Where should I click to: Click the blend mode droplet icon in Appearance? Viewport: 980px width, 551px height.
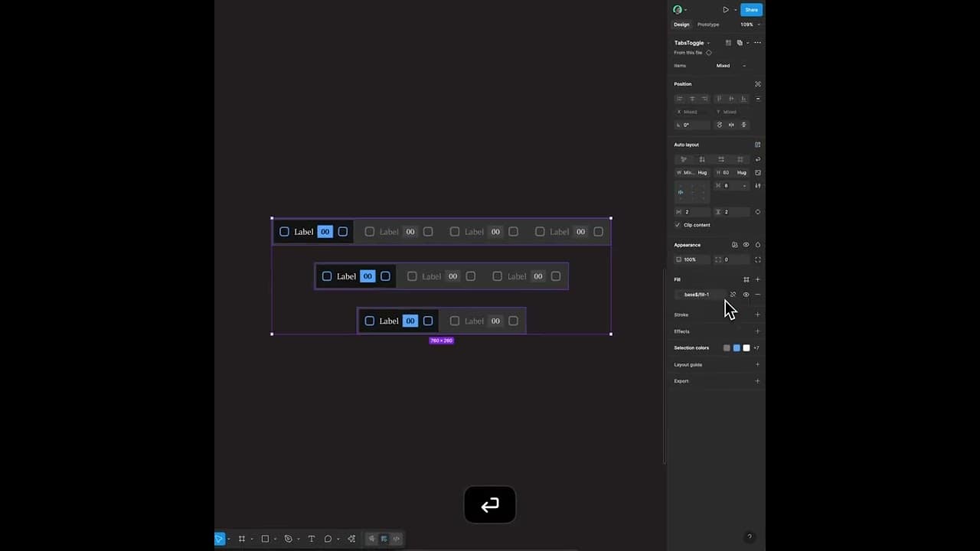point(758,245)
